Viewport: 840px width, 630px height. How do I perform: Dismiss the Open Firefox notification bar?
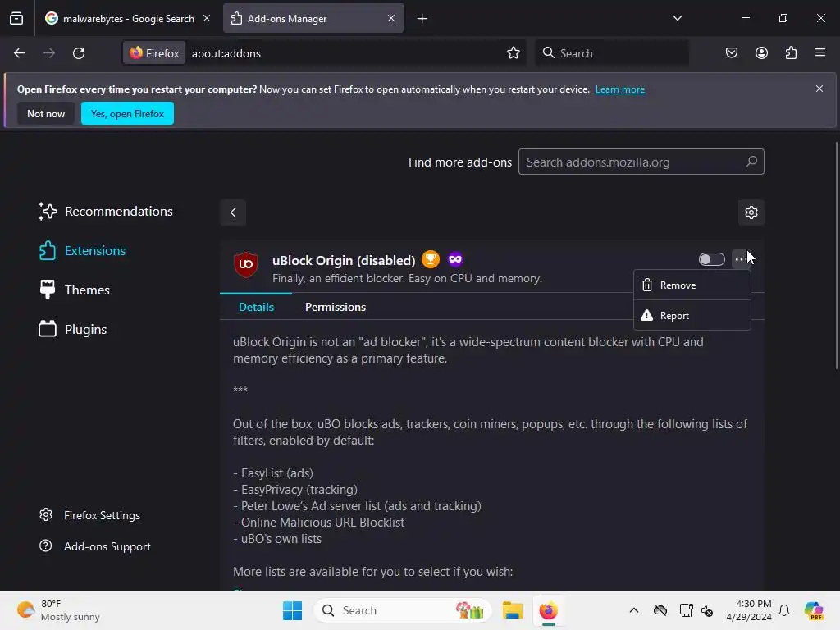click(x=819, y=89)
